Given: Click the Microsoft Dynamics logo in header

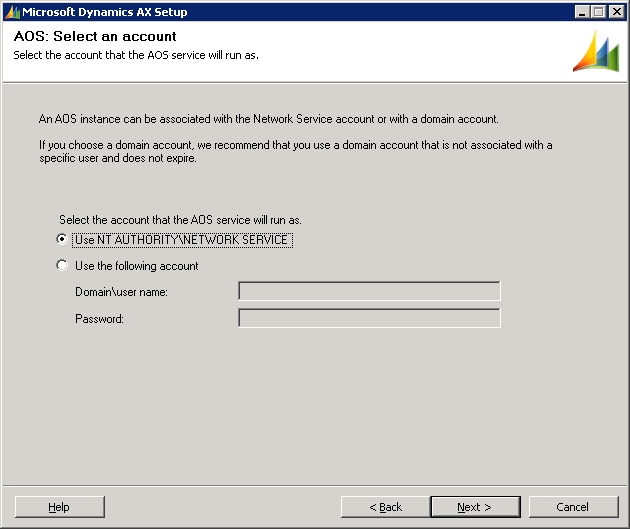Looking at the screenshot, I should click(595, 51).
